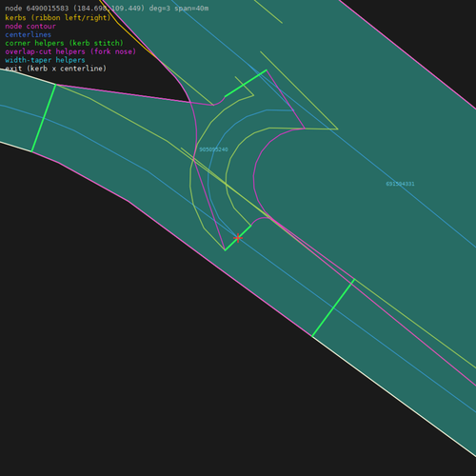Select the 'kerbs (ribbon left/right)' legend entry
Viewport: 476px width, 476px height.
click(58, 18)
